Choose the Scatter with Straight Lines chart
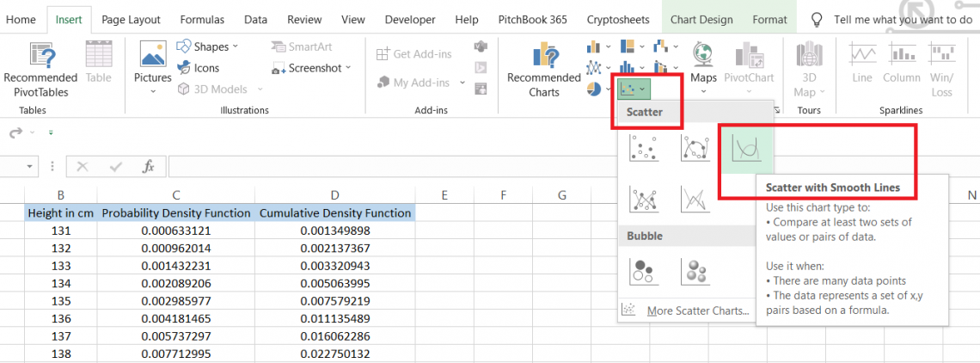Screen dimensions: 980x363 [695, 200]
